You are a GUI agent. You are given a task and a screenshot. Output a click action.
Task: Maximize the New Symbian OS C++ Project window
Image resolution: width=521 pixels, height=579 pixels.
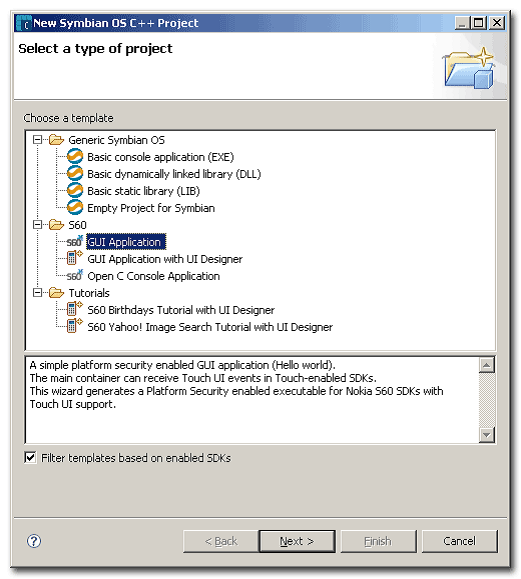coord(479,23)
